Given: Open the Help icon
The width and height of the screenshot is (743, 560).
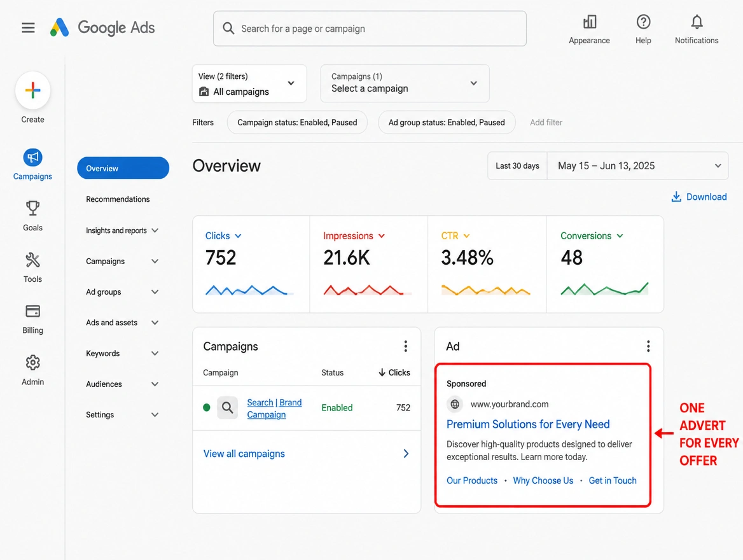Looking at the screenshot, I should [x=643, y=22].
